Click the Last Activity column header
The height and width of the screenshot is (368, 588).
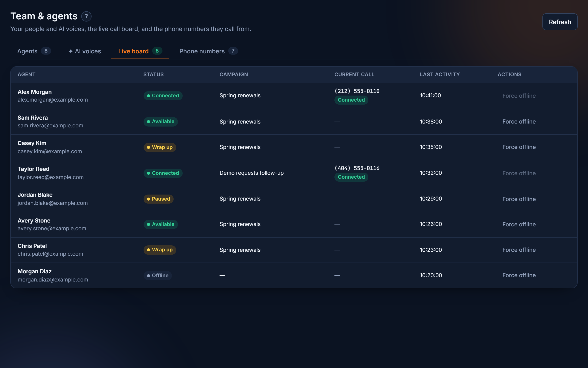(440, 74)
